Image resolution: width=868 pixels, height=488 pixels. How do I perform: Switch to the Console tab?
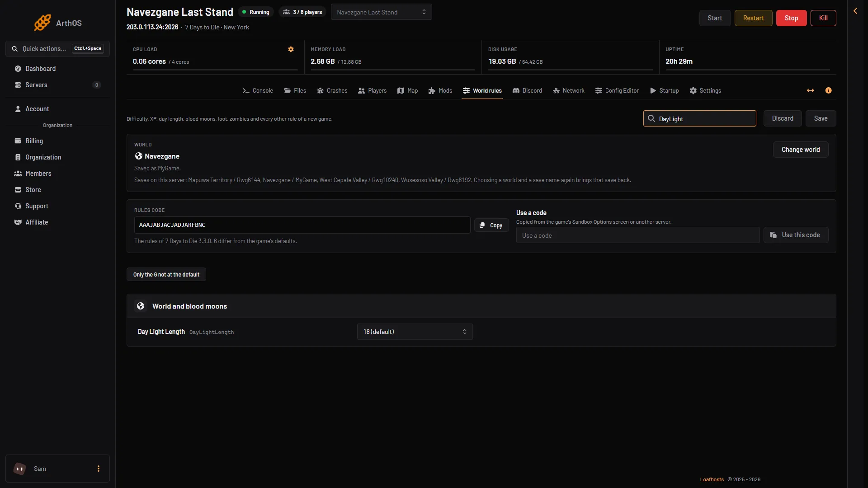point(258,91)
